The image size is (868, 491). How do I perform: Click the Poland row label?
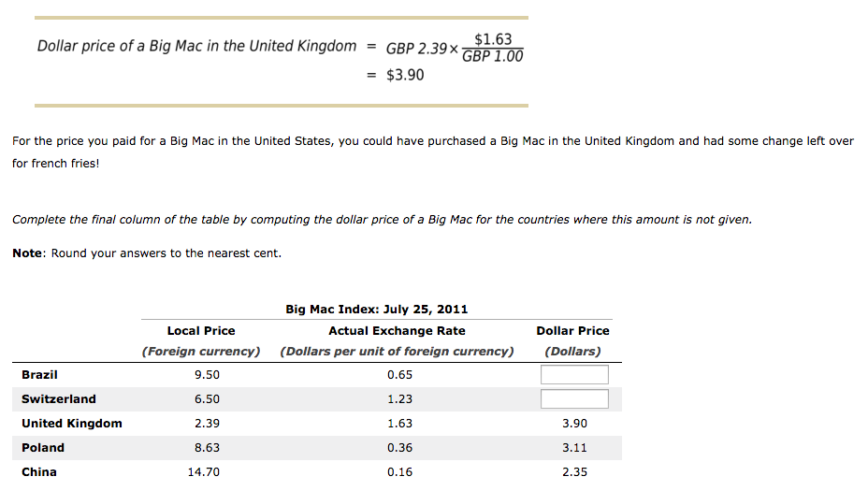43,448
